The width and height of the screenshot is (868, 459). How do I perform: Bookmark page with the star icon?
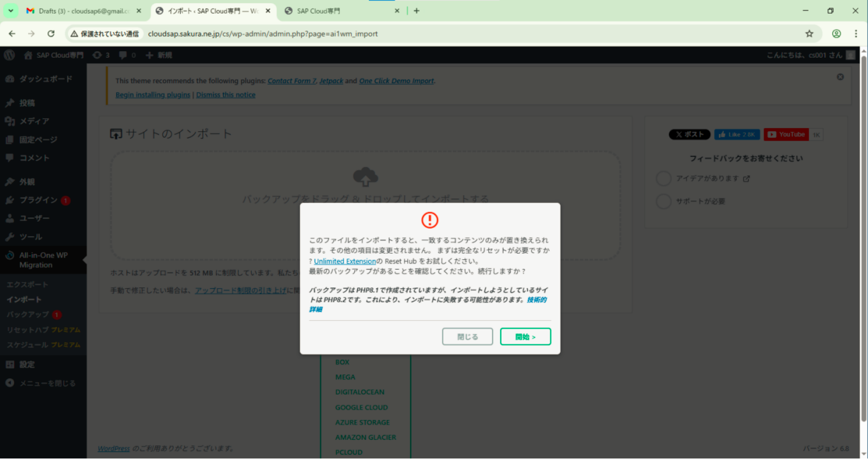pos(809,34)
